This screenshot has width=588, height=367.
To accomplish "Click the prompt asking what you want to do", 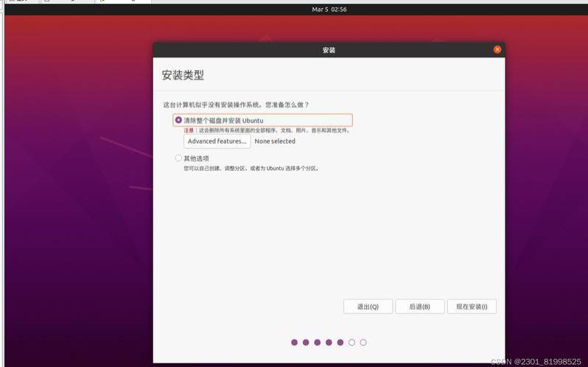I will (236, 105).
